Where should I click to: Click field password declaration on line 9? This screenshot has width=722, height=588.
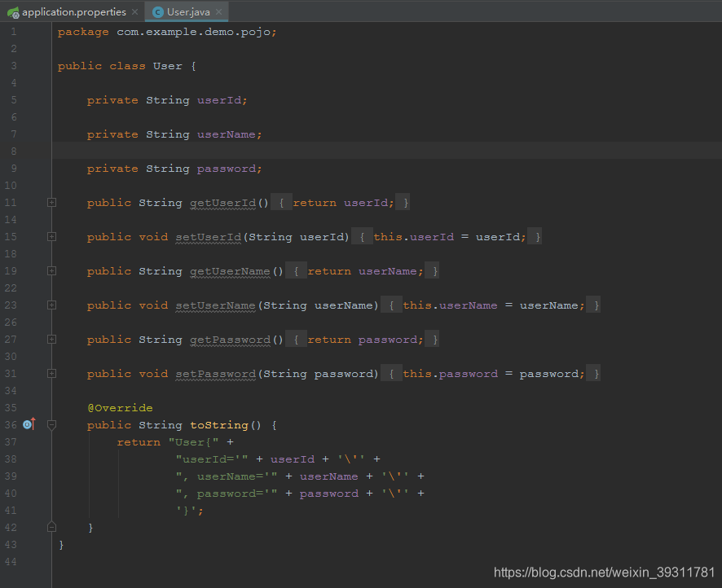point(226,169)
